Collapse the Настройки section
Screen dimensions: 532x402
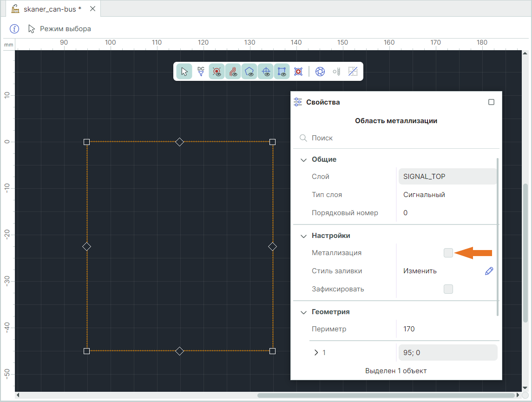[x=304, y=236]
